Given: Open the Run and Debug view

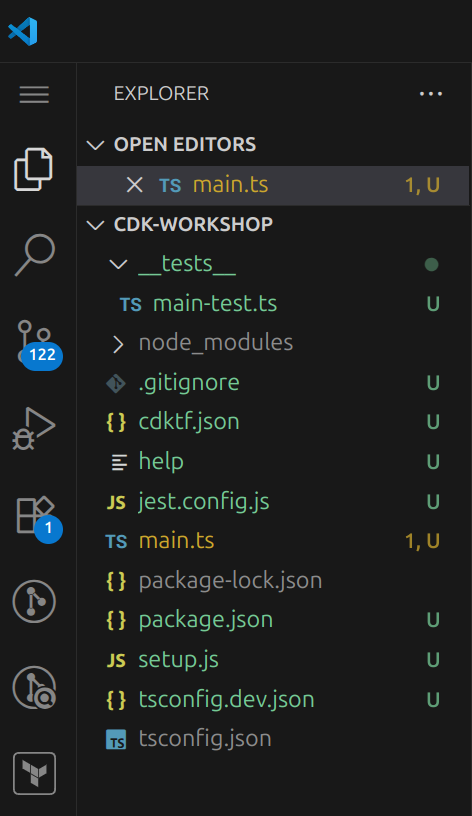Looking at the screenshot, I should 33,428.
